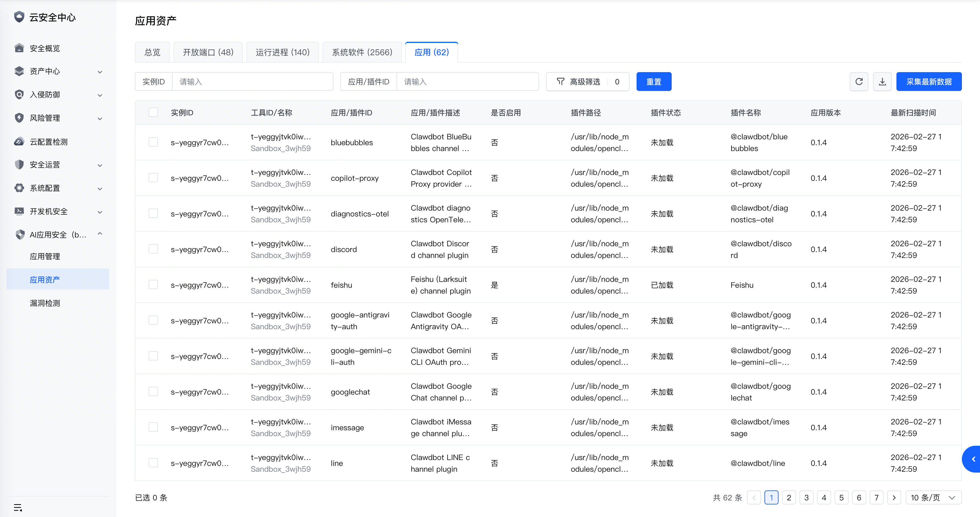Click the 云配置检测 cloud icon

[x=19, y=142]
